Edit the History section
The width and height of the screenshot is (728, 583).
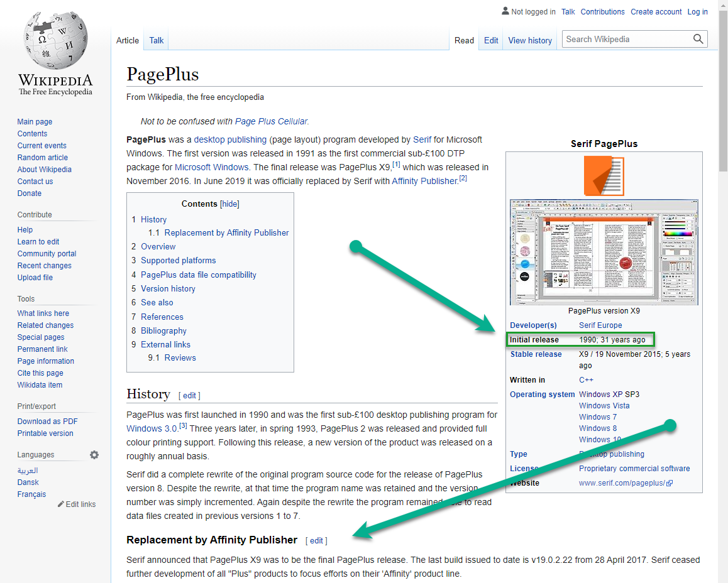[189, 396]
